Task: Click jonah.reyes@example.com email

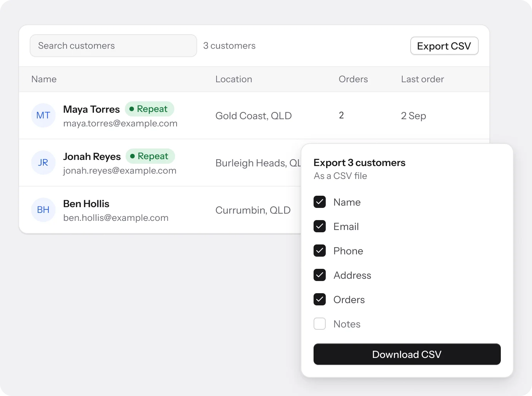Action: coord(120,171)
